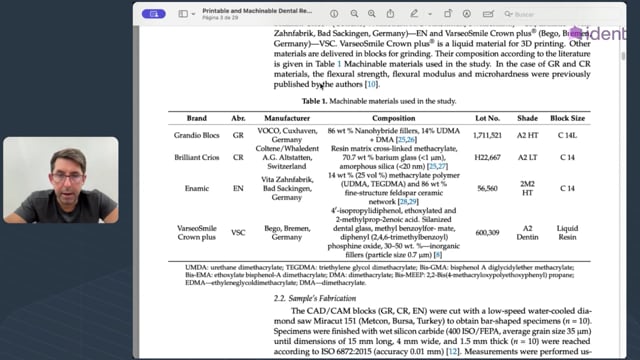Open citation 25,27 in Brilliant Crios row

tap(437, 166)
